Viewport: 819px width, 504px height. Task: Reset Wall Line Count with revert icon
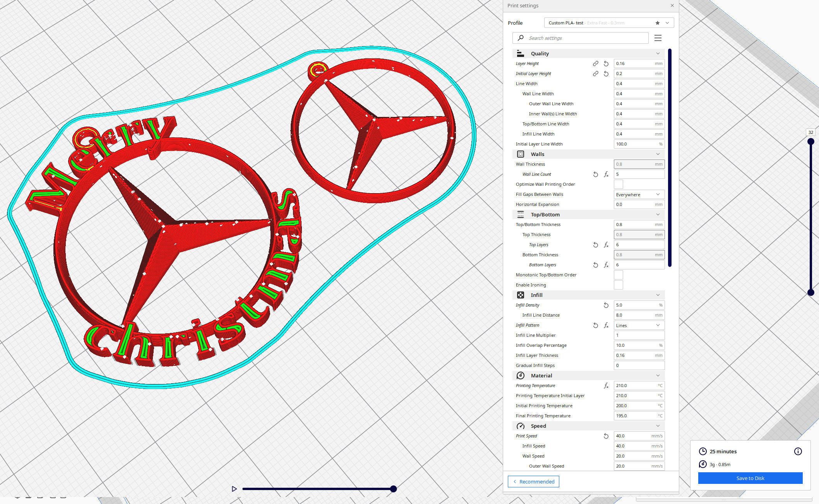tap(596, 174)
